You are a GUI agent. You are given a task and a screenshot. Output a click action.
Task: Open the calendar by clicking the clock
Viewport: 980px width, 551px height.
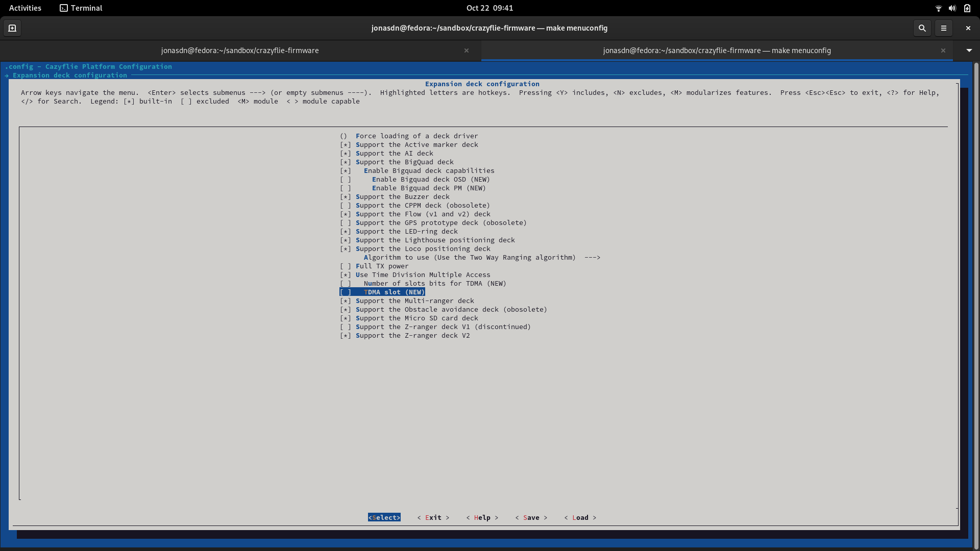click(489, 8)
